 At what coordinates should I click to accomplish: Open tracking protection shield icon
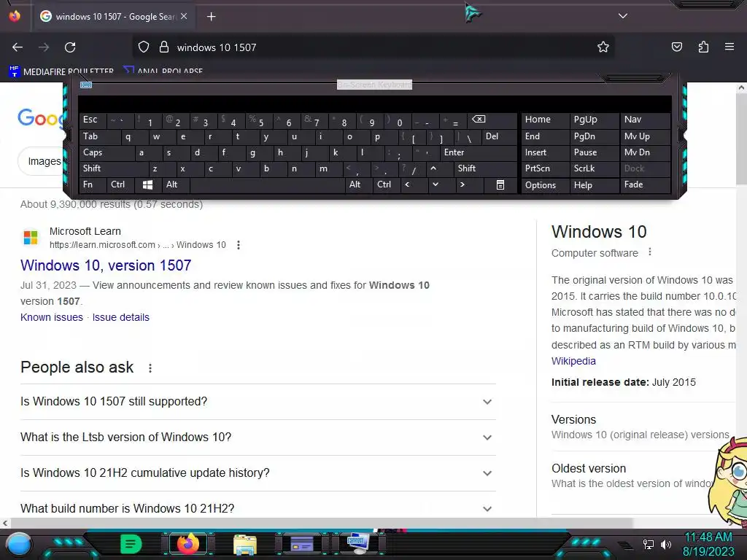coord(144,47)
